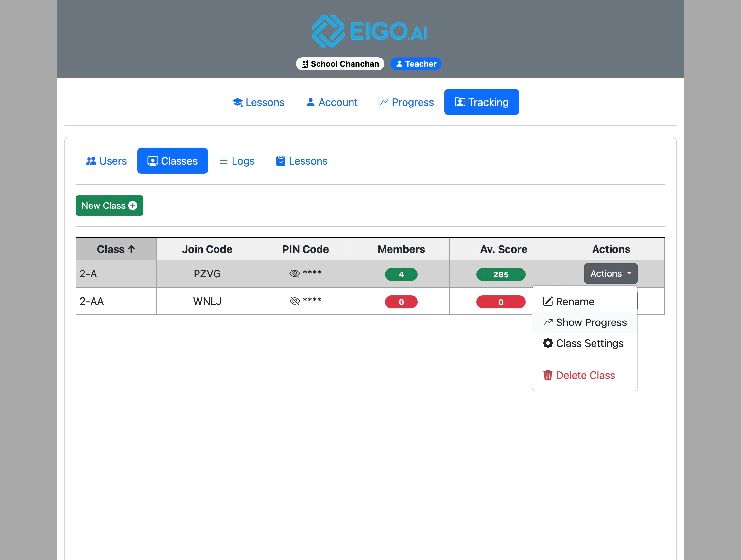This screenshot has height=560, width=741.
Task: Go to the Account tab
Action: tap(332, 102)
